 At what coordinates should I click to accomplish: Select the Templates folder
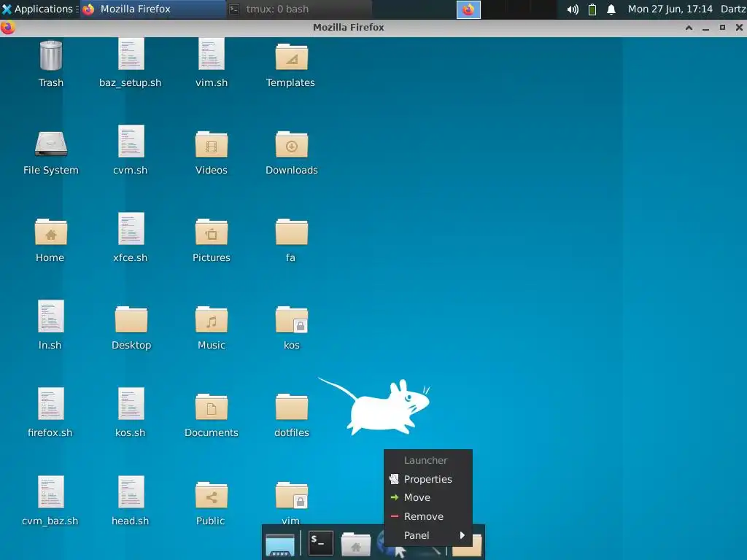pyautogui.click(x=292, y=57)
